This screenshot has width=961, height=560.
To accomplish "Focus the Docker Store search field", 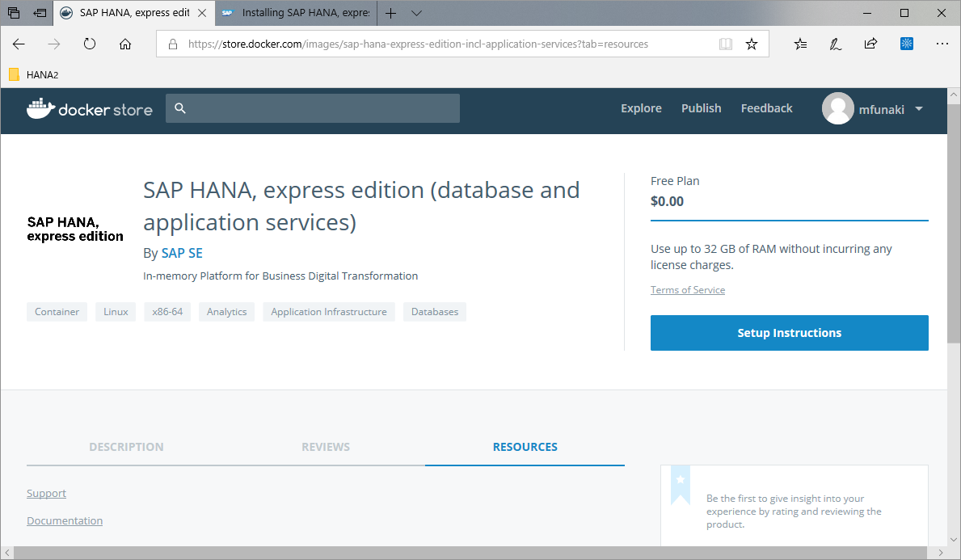I will (313, 107).
